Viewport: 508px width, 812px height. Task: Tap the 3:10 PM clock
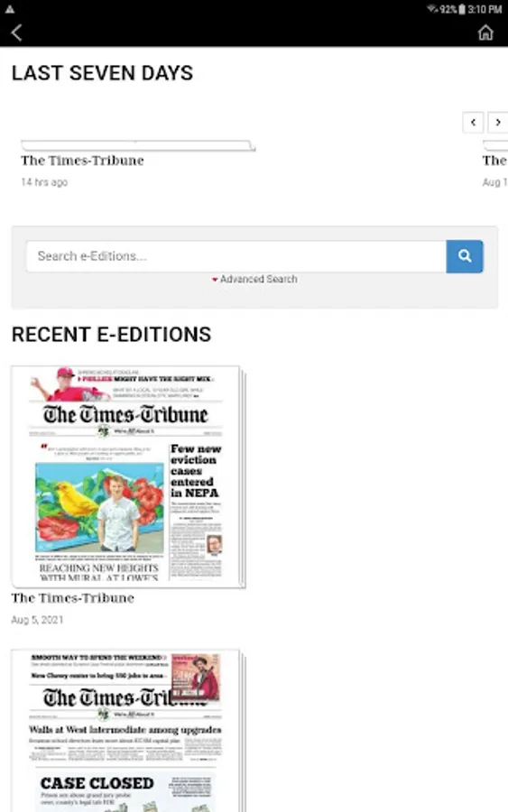point(485,9)
